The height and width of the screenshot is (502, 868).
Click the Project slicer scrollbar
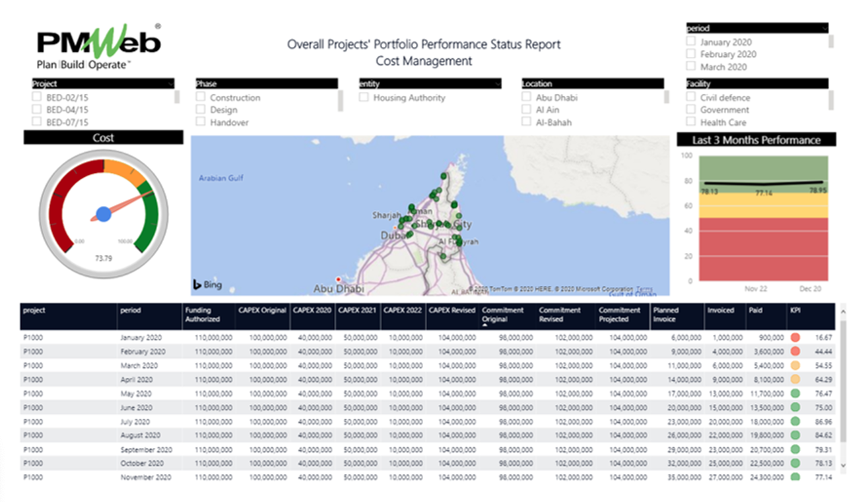177,98
